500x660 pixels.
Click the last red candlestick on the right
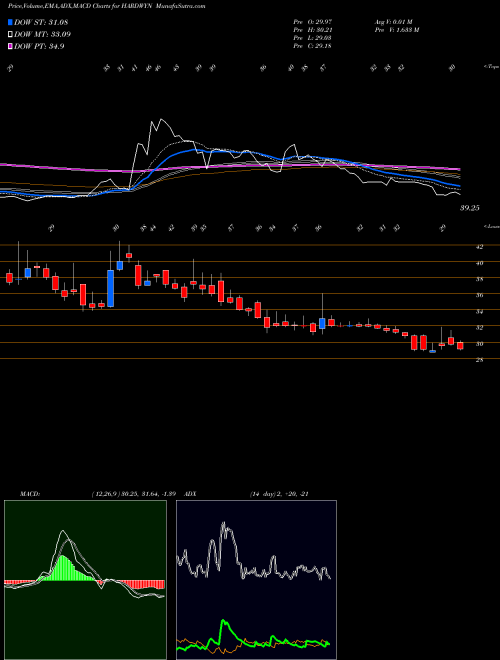click(x=460, y=346)
